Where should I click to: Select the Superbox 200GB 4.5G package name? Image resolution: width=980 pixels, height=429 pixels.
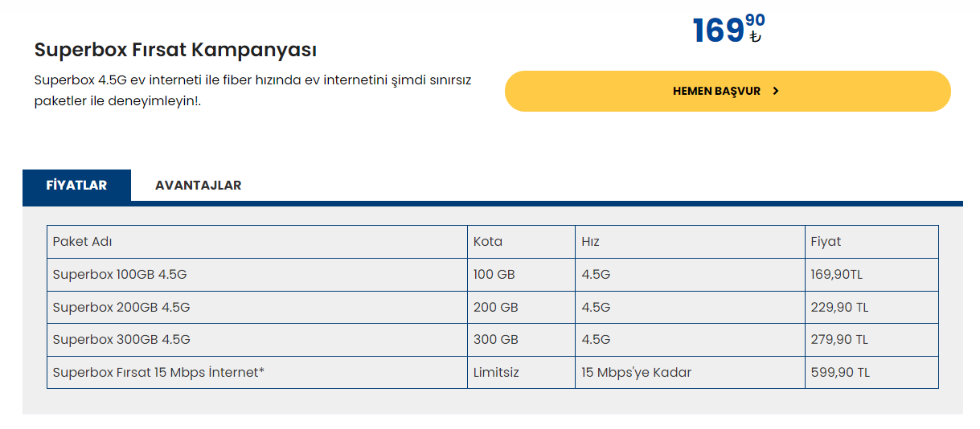pyautogui.click(x=121, y=308)
